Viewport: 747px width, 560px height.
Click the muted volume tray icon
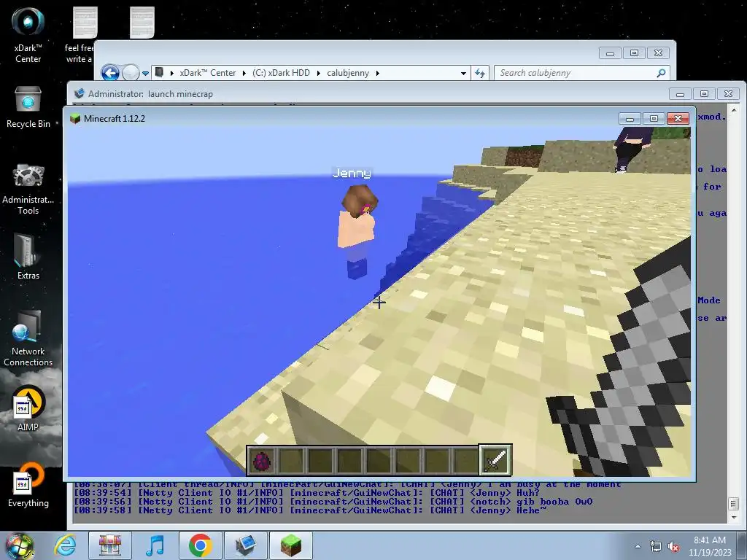673,547
